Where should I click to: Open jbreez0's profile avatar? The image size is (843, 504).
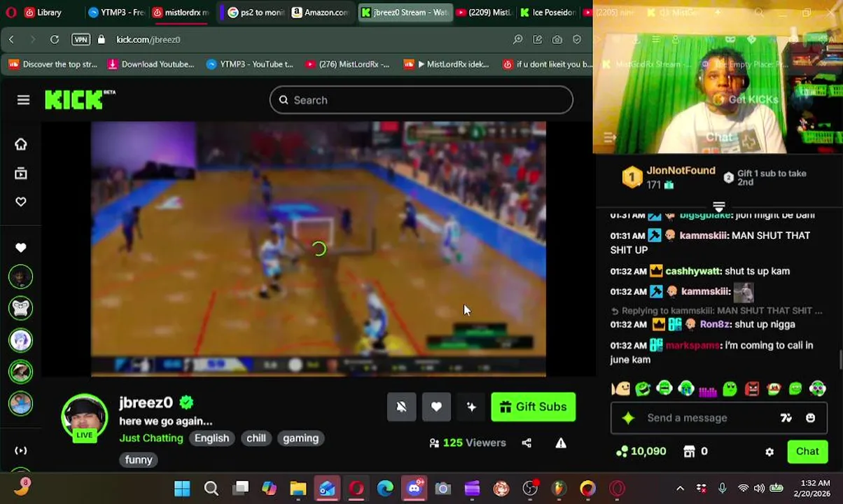pos(85,418)
